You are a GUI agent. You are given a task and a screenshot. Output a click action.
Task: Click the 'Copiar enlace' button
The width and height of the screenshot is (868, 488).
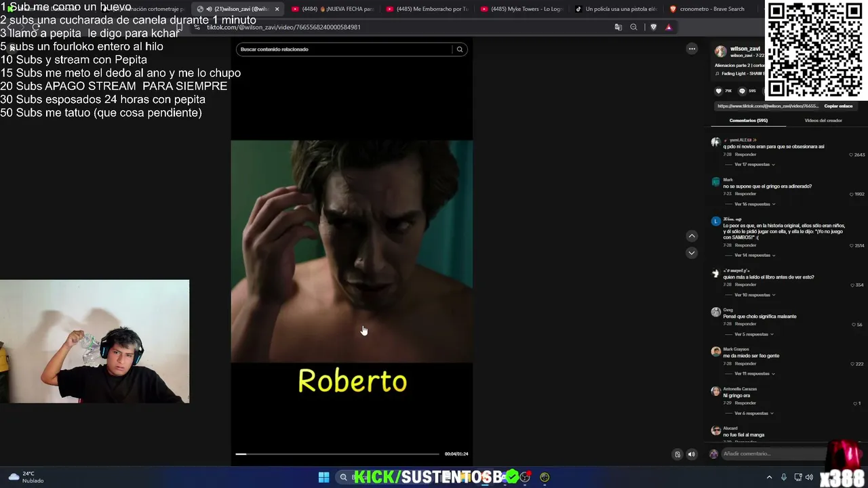(838, 106)
